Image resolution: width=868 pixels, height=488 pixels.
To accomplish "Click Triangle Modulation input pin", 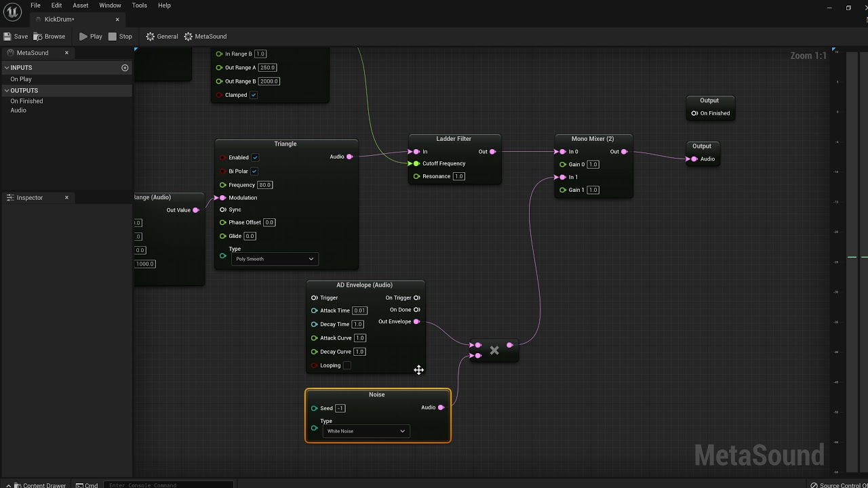I will (x=222, y=198).
